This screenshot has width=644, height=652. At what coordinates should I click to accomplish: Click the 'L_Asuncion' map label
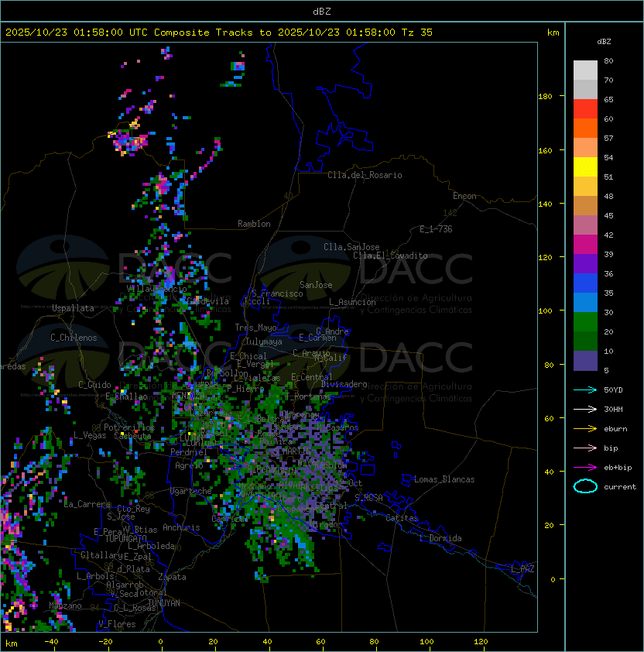(352, 302)
